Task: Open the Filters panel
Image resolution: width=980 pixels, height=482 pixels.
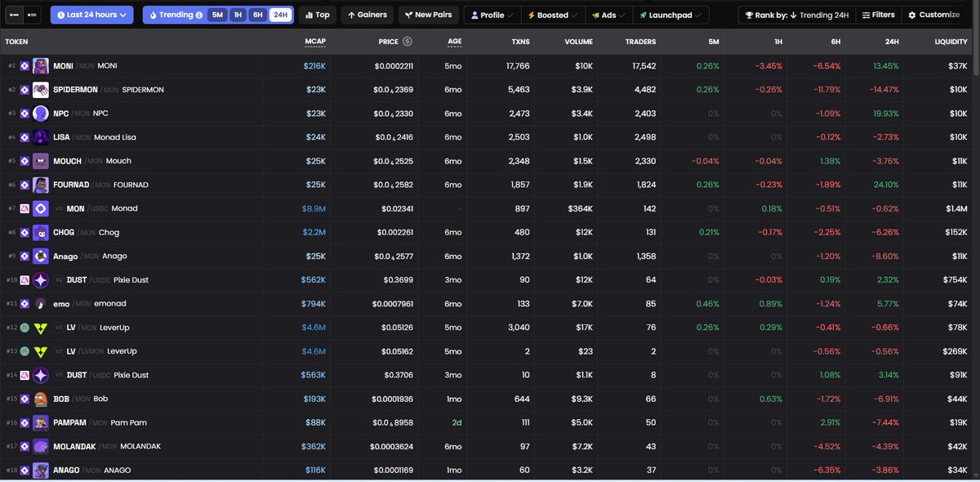Action: coord(878,15)
